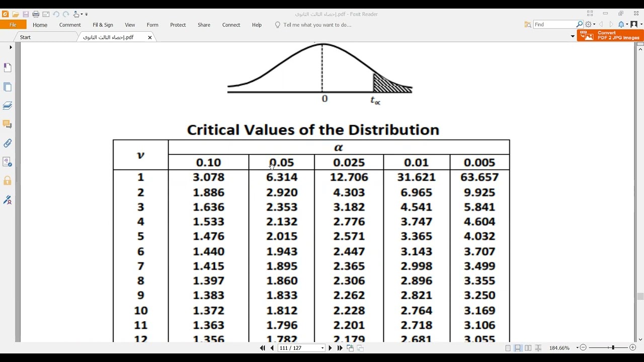Open the Bookmarks panel icon in sidebar

tap(8, 67)
